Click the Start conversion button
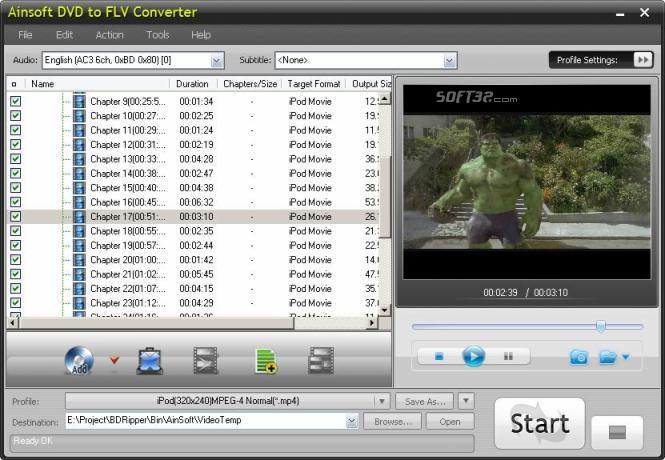The image size is (665, 460). (x=539, y=424)
